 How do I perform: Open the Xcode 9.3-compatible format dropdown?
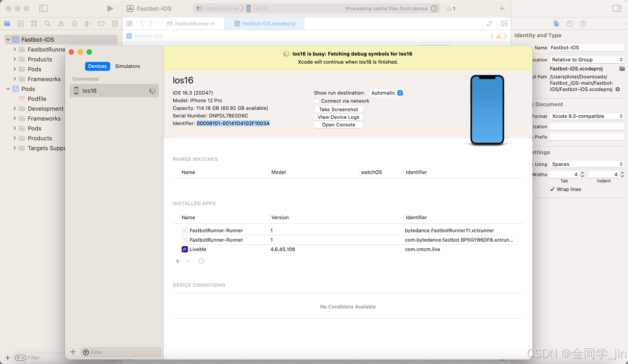(x=587, y=116)
